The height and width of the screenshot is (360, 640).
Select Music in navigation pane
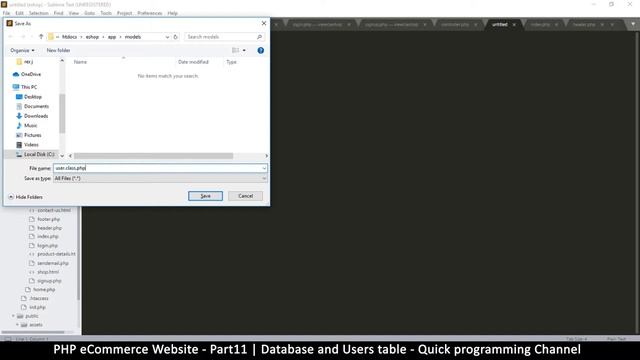point(27,125)
